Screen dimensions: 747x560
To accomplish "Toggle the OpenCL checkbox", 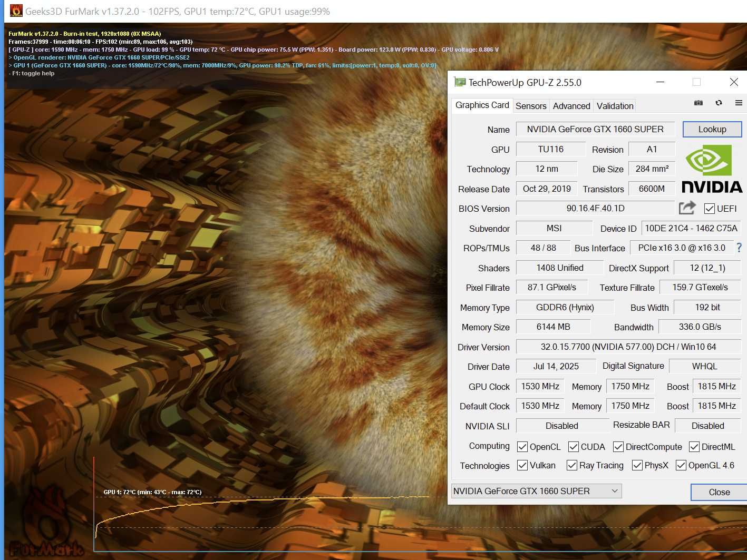I will click(x=522, y=447).
